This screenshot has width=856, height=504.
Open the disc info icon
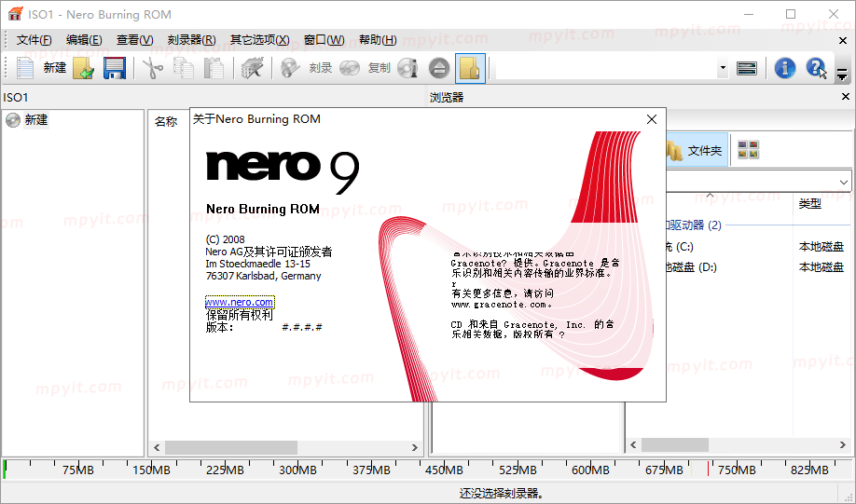[x=407, y=68]
